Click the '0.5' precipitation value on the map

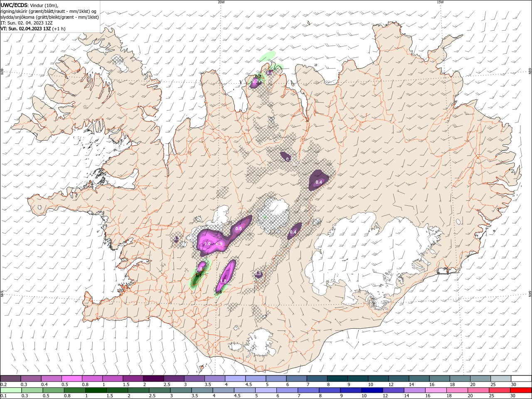[x=239, y=229]
